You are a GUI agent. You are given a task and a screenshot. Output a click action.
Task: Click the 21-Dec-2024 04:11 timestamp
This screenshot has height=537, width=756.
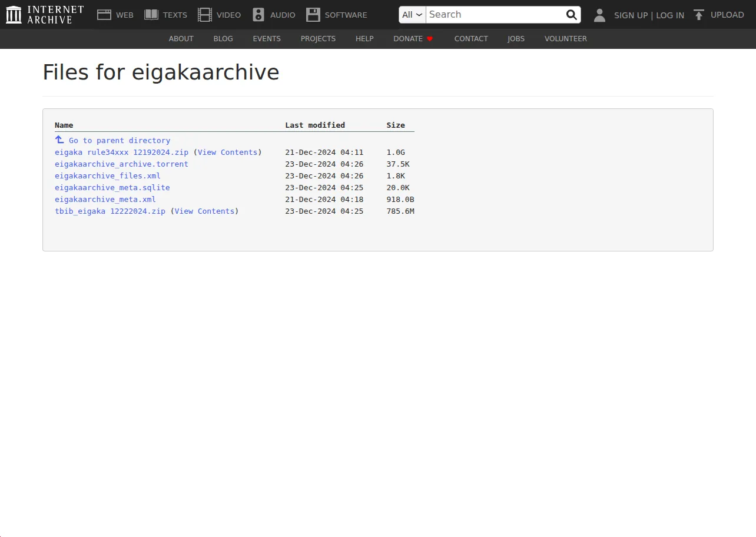coord(324,153)
